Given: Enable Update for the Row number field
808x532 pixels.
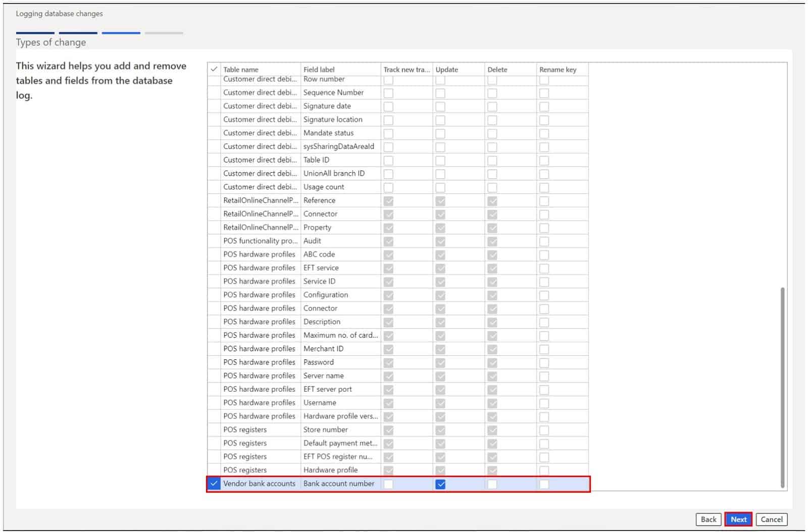Looking at the screenshot, I should (x=440, y=79).
